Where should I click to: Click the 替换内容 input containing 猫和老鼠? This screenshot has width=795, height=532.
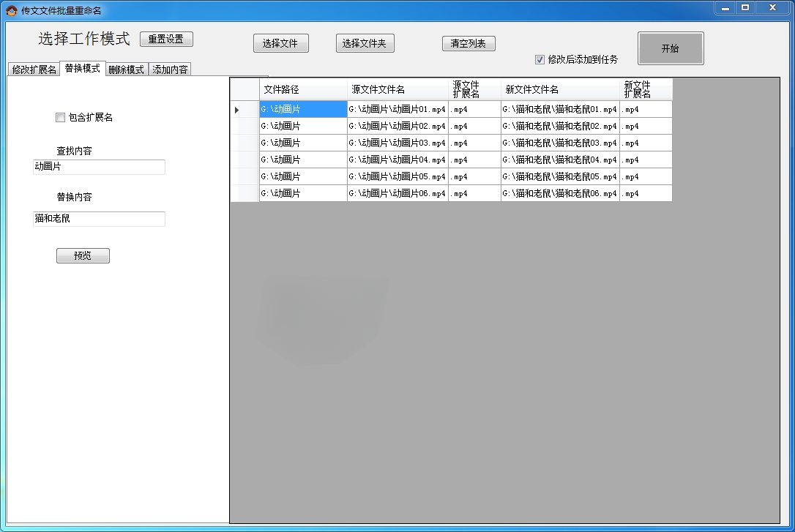99,219
